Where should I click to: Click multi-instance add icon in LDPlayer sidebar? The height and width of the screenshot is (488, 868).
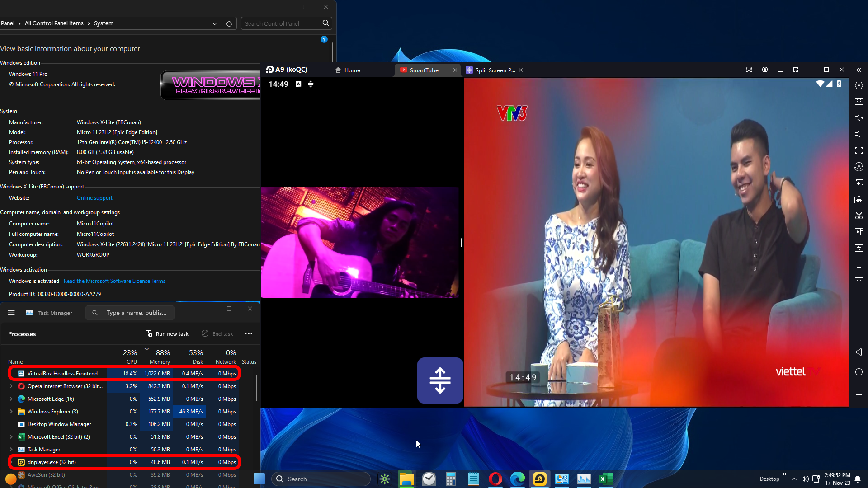859,183
